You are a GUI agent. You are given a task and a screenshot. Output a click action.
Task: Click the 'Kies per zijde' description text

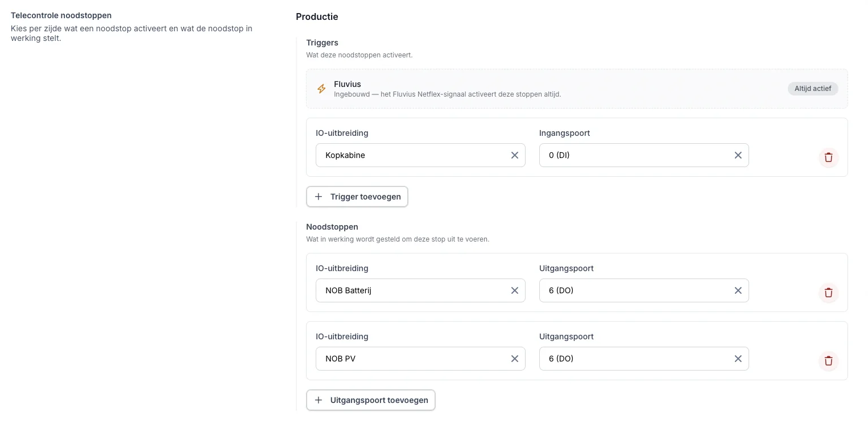pyautogui.click(x=131, y=34)
